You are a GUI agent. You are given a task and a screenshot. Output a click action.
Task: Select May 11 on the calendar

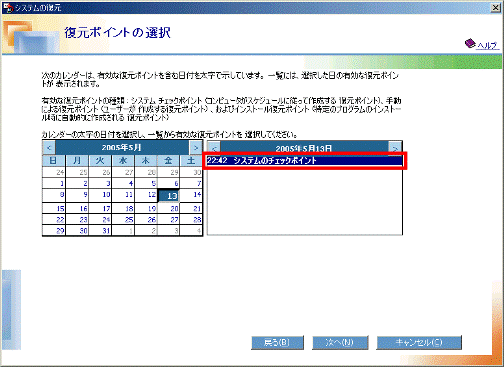click(123, 195)
